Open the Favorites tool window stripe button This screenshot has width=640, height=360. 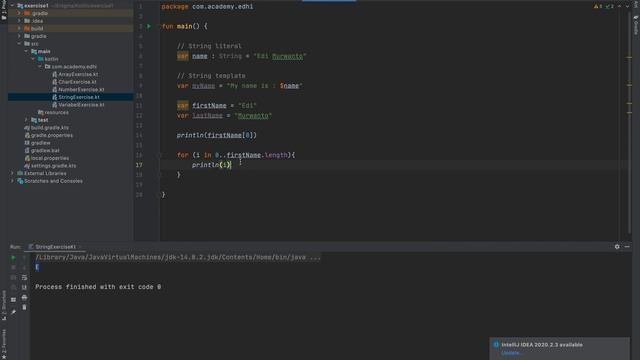click(4, 344)
